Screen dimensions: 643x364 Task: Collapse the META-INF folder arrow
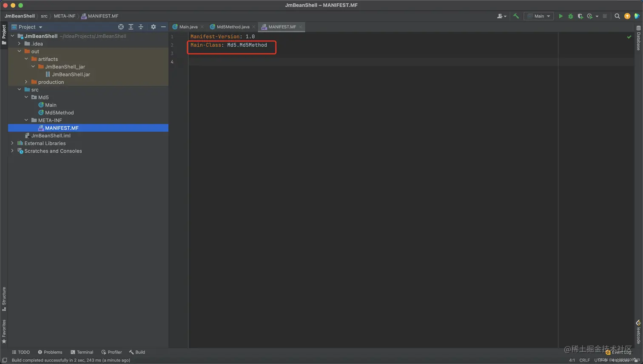pyautogui.click(x=26, y=120)
